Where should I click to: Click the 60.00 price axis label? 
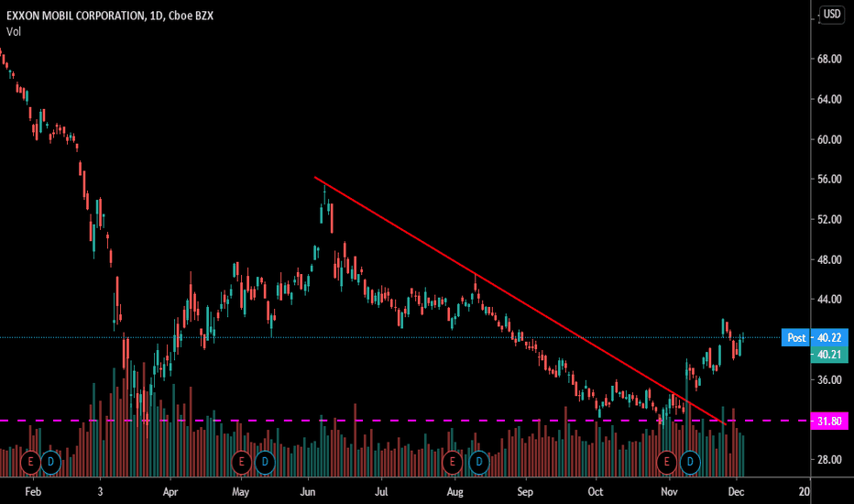click(x=829, y=139)
